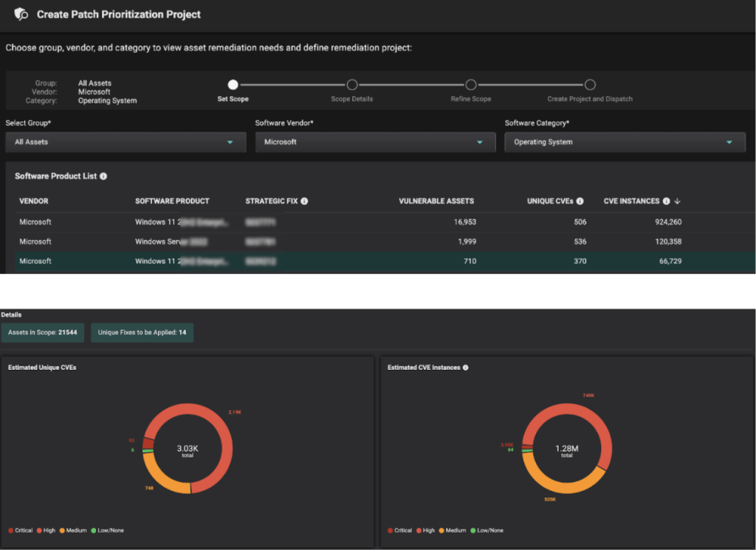Toggle High legend in CVE Instances chart
Viewport: 756px width, 550px height.
click(x=426, y=530)
